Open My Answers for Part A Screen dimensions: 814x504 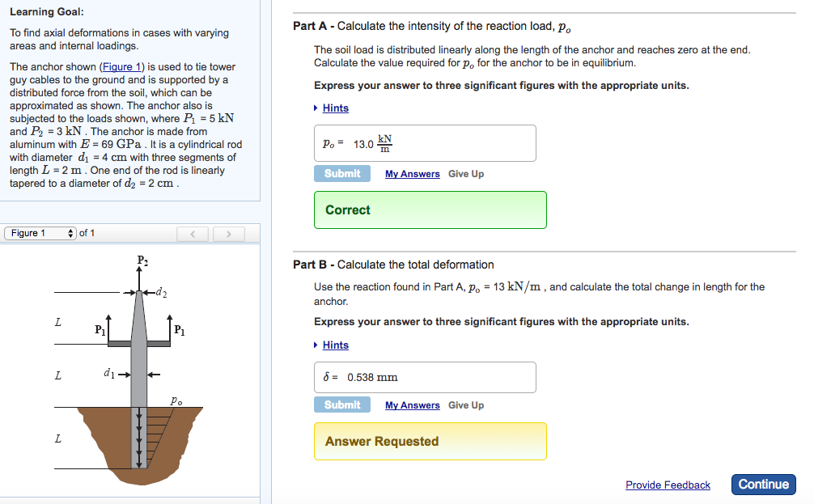coord(412,174)
